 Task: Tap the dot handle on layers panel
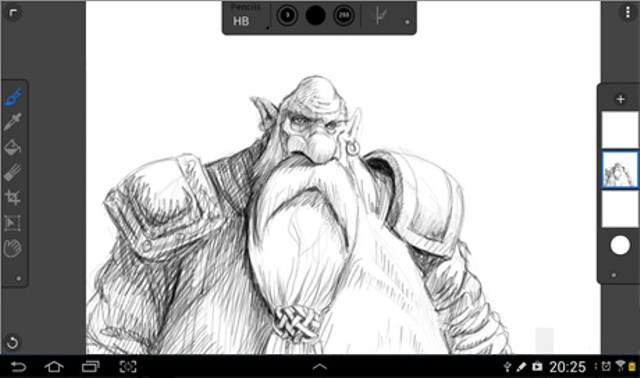coord(614,276)
